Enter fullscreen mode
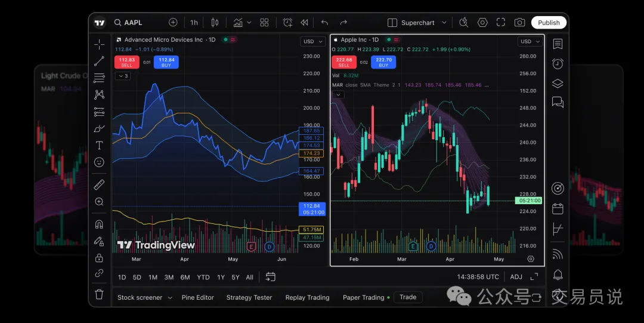Screen dimensions: 644x323 tap(501, 23)
